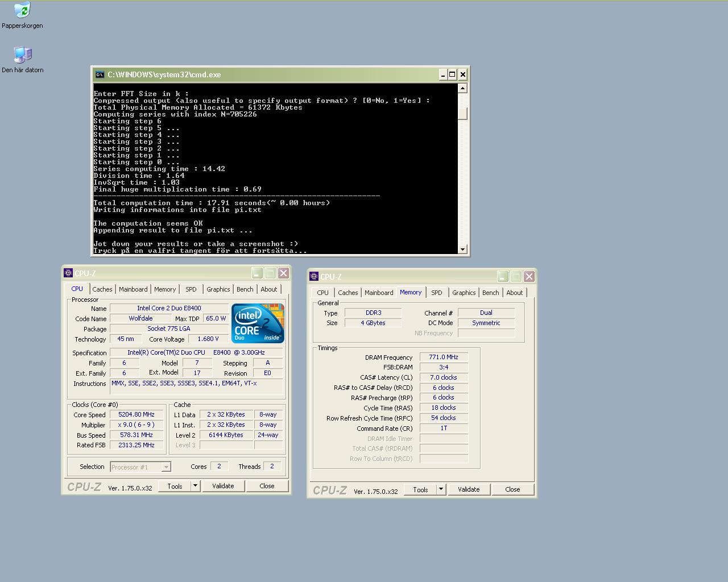Maximize the cmd.exe window
Image resolution: width=728 pixels, height=582 pixels.
452,74
